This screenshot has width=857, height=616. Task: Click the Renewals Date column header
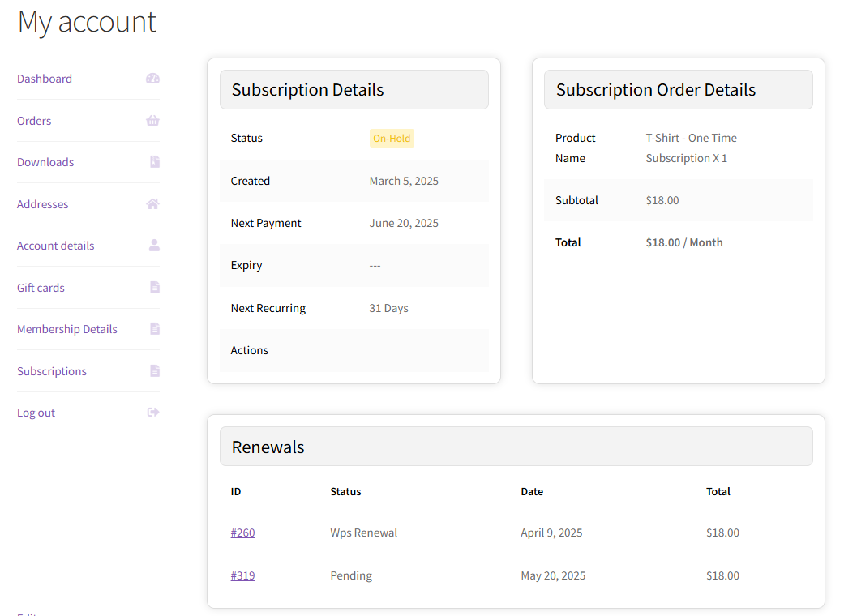(532, 491)
